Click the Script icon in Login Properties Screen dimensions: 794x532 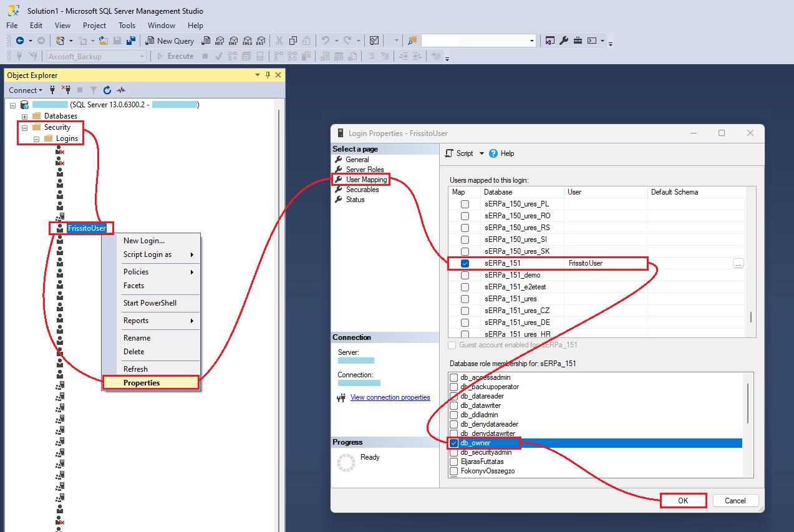(449, 153)
